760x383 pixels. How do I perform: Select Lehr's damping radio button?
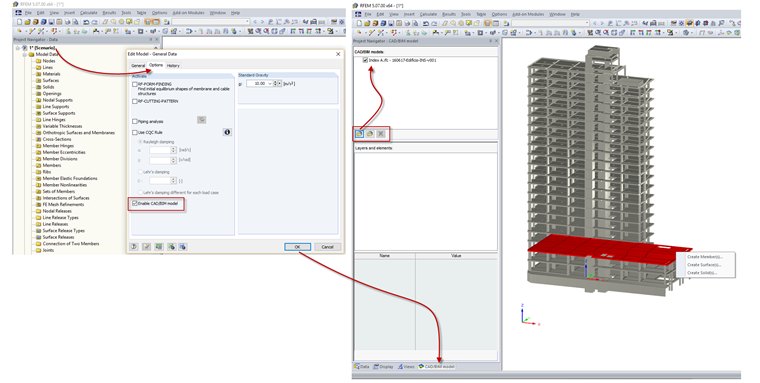(141, 172)
